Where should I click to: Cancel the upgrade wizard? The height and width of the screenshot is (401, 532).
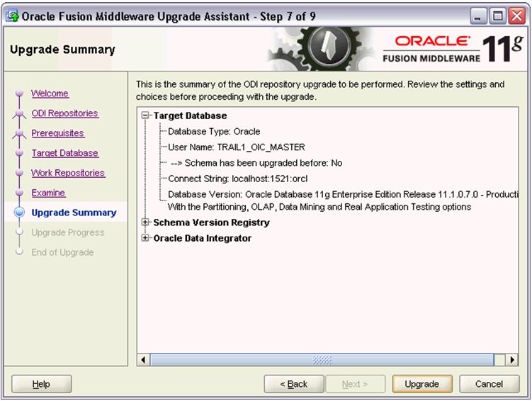489,384
